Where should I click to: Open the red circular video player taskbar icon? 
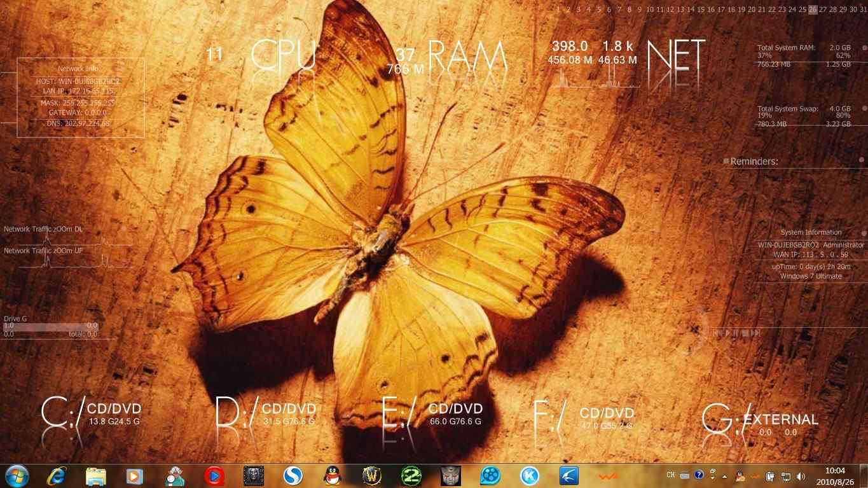click(x=214, y=475)
